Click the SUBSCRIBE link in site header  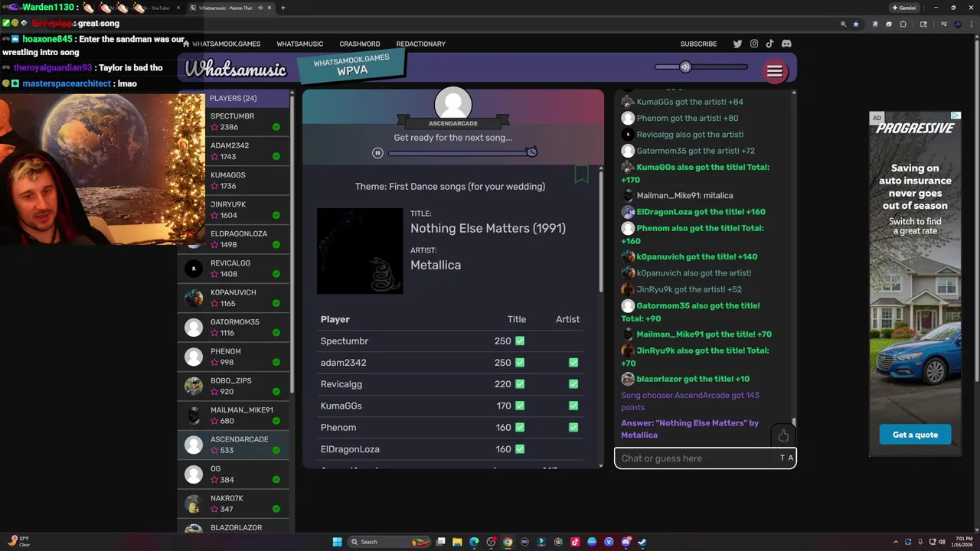(699, 44)
